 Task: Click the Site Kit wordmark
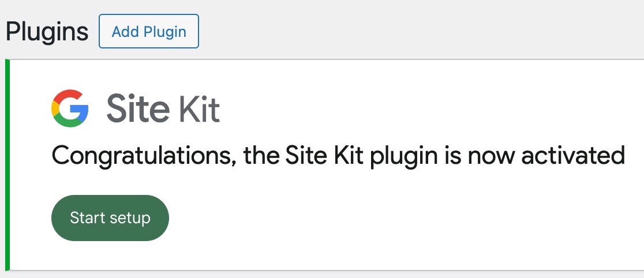coord(163,108)
